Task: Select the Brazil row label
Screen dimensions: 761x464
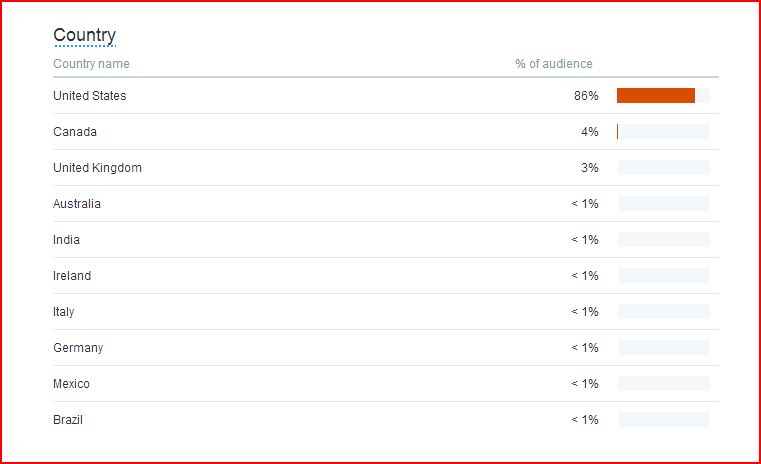Action: coord(68,419)
